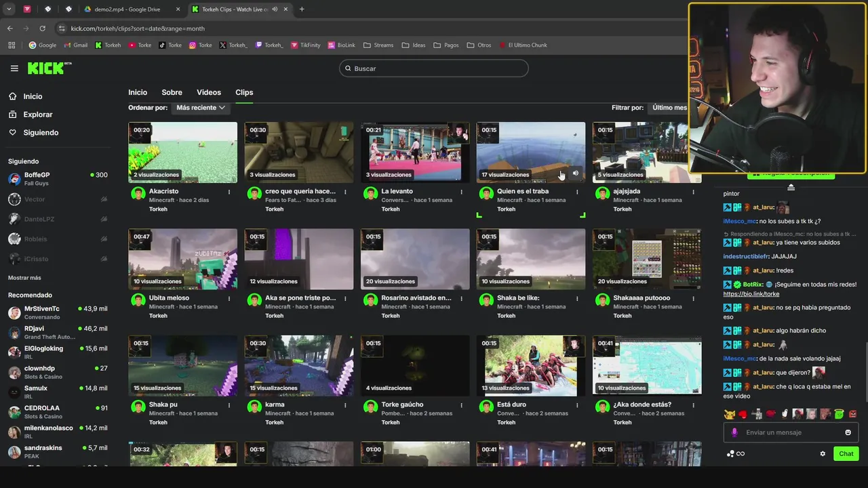Collapse the chat header arrow icon
Viewport: 868px width, 488px height.
coord(791,187)
